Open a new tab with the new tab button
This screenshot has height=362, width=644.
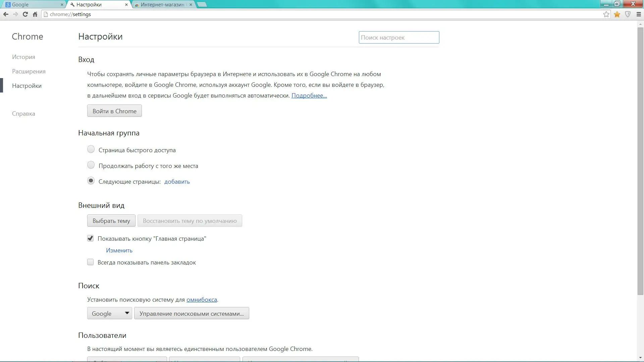coord(202,4)
